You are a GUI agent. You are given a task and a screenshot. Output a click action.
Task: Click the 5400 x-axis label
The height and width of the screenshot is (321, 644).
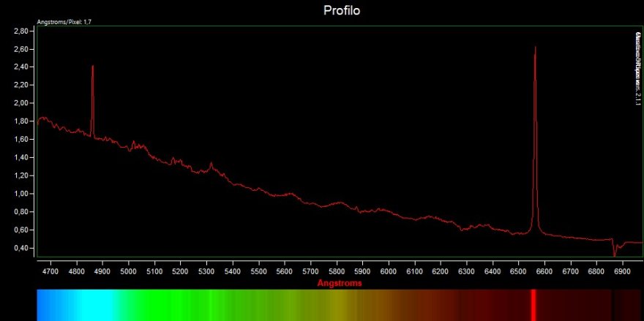click(x=233, y=271)
